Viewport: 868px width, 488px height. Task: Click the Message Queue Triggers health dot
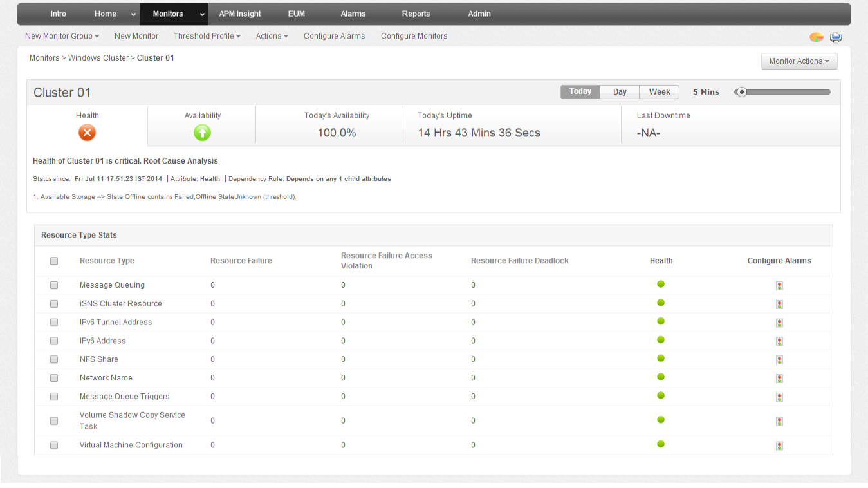[x=661, y=395]
